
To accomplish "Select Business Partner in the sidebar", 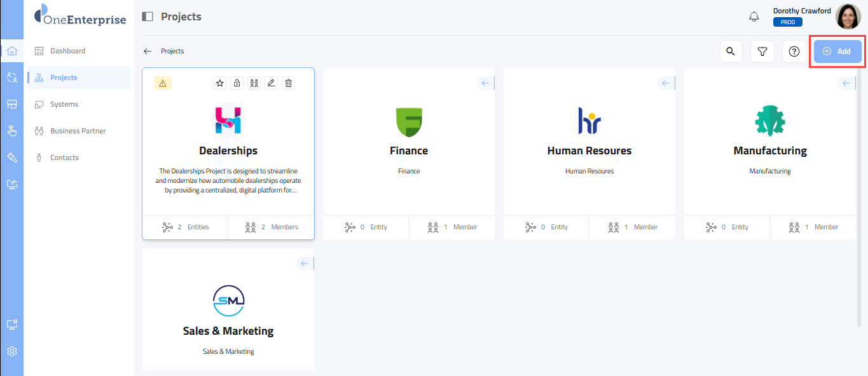I will (78, 131).
